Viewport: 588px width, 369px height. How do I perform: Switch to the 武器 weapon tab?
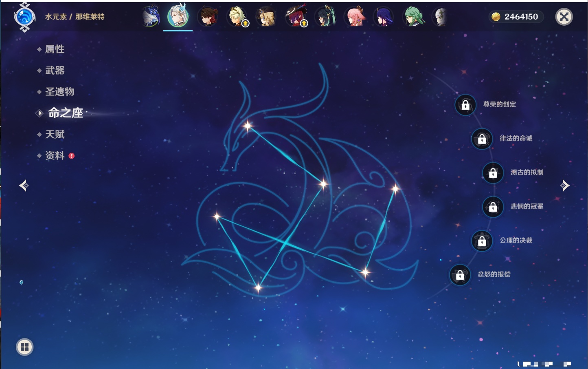tap(55, 71)
